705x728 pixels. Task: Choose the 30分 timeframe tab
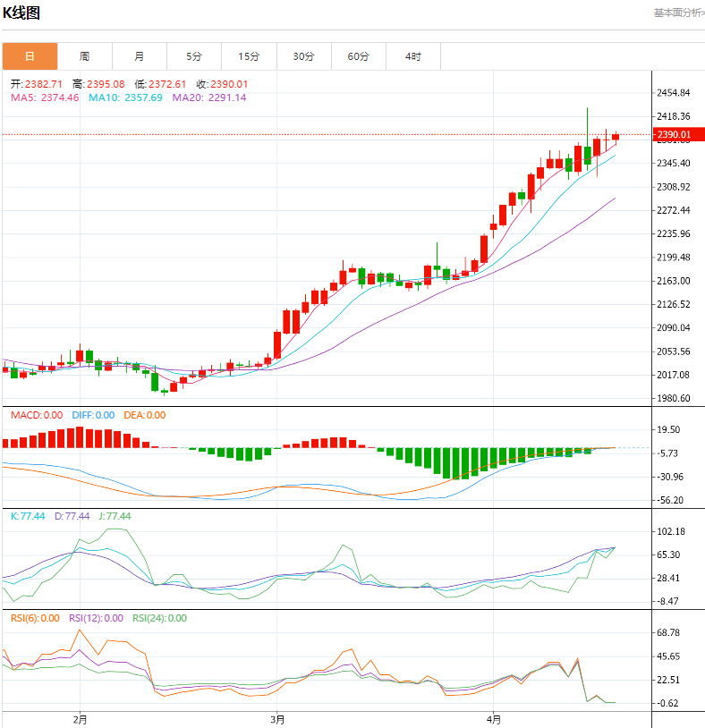tap(303, 56)
